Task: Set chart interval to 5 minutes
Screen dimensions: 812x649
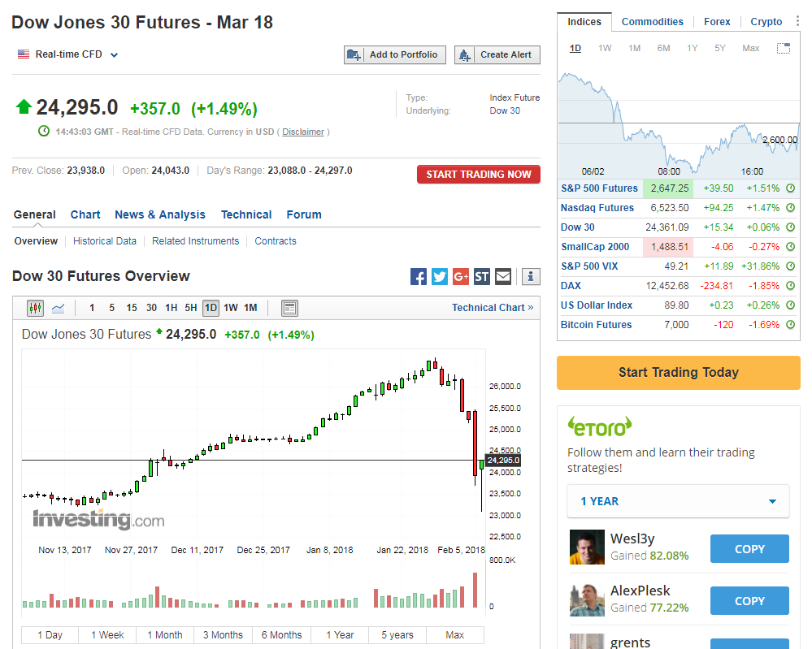Action: tap(112, 308)
